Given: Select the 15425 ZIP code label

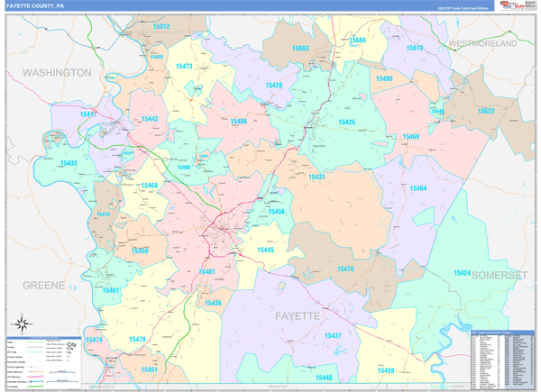Looking at the screenshot, I should pos(346,122).
